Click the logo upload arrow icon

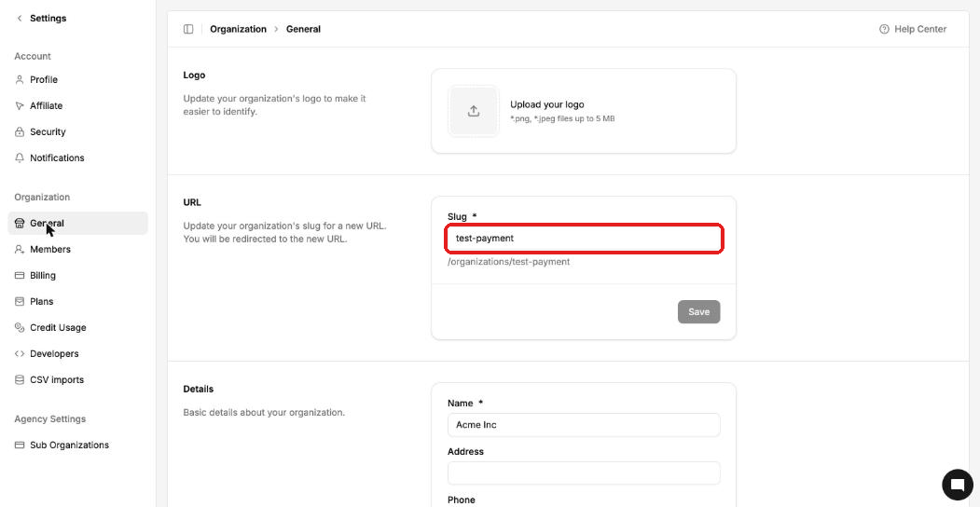(474, 111)
